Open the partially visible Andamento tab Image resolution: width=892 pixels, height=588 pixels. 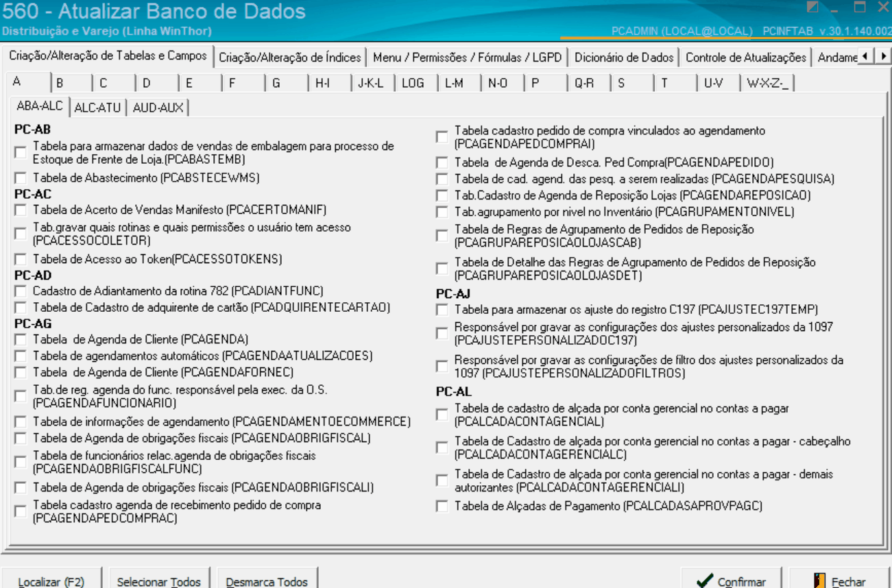(x=836, y=58)
